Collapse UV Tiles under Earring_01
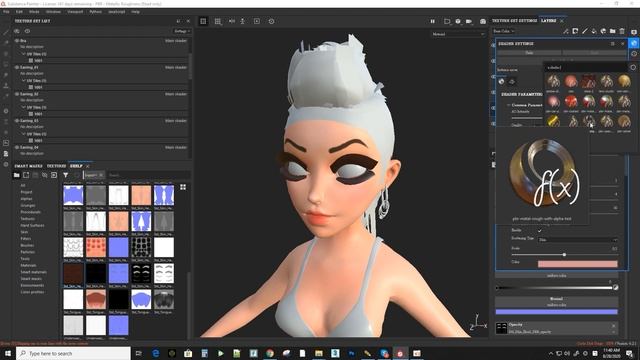640x360 pixels. point(24,80)
